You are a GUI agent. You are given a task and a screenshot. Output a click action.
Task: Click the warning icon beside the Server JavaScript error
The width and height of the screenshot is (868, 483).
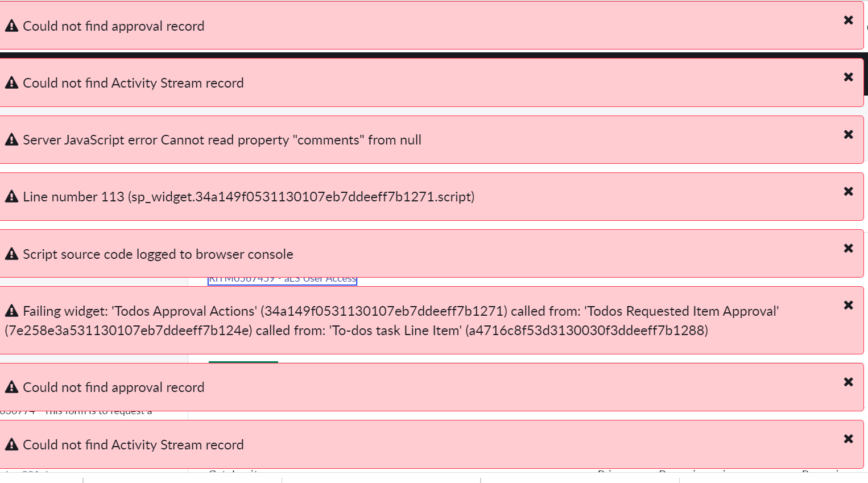click(x=11, y=139)
